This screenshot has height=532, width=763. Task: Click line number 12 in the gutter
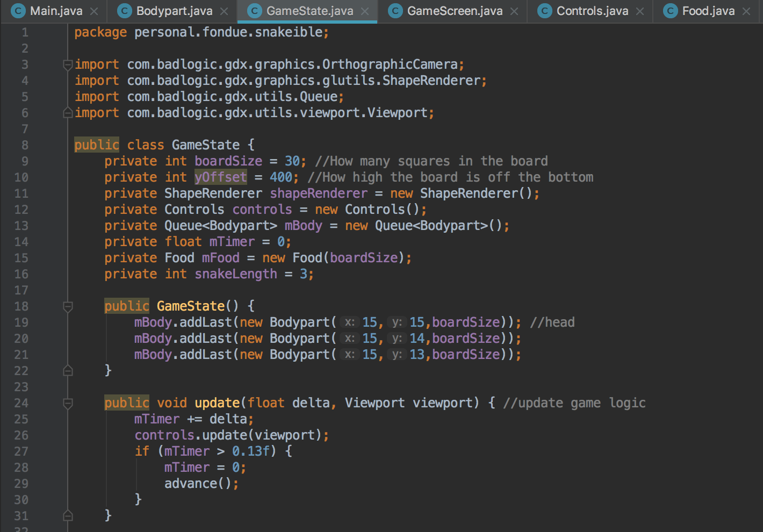21,210
